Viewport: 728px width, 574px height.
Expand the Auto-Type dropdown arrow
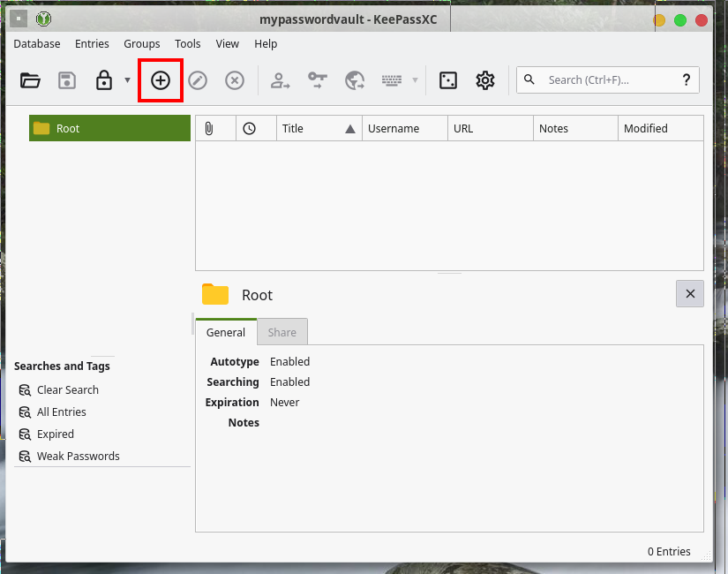(x=415, y=80)
